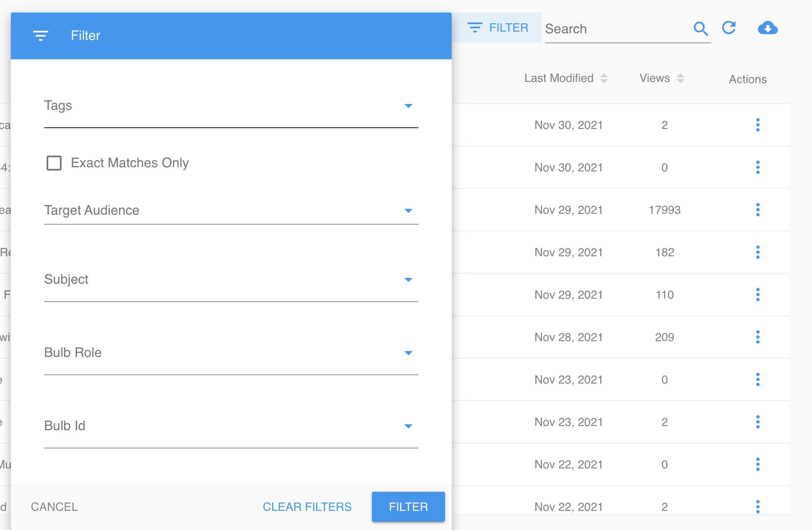Enable Exact Matches Only checkbox
Image resolution: width=812 pixels, height=530 pixels.
point(54,163)
